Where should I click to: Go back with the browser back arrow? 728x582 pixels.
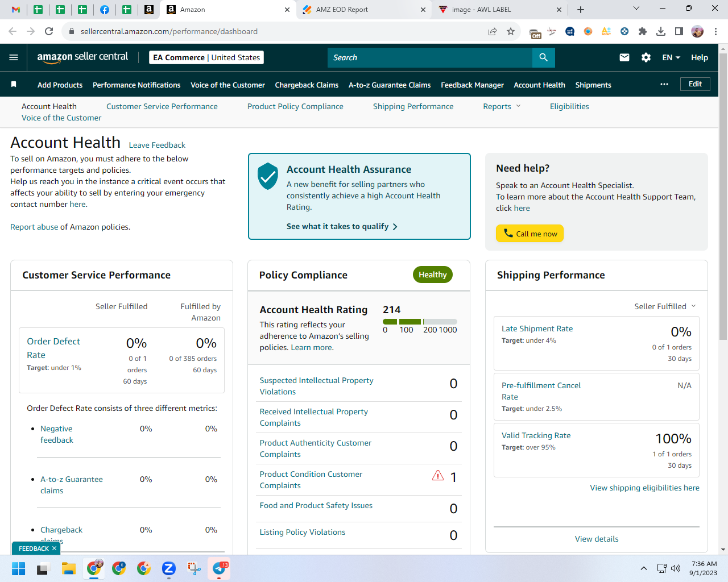13,31
